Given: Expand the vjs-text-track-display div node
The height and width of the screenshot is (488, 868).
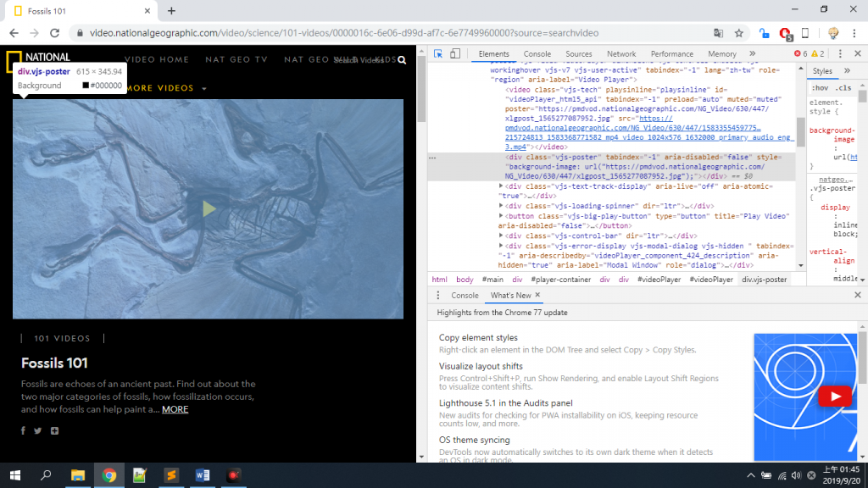Looking at the screenshot, I should point(501,186).
